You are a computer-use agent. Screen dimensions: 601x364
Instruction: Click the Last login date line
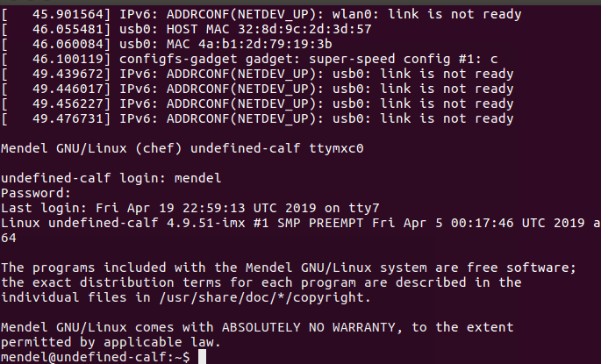190,208
